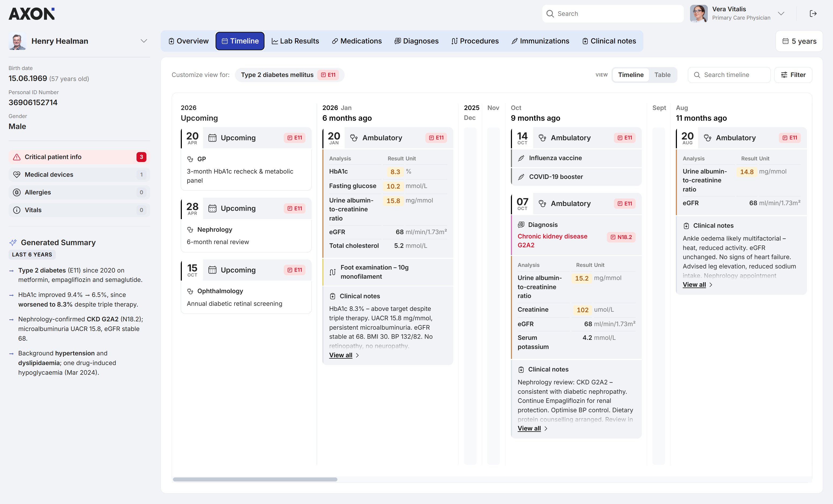The width and height of the screenshot is (833, 504).
Task: Toggle the Type 2 diabetes mellitus filter chip
Action: click(x=289, y=75)
